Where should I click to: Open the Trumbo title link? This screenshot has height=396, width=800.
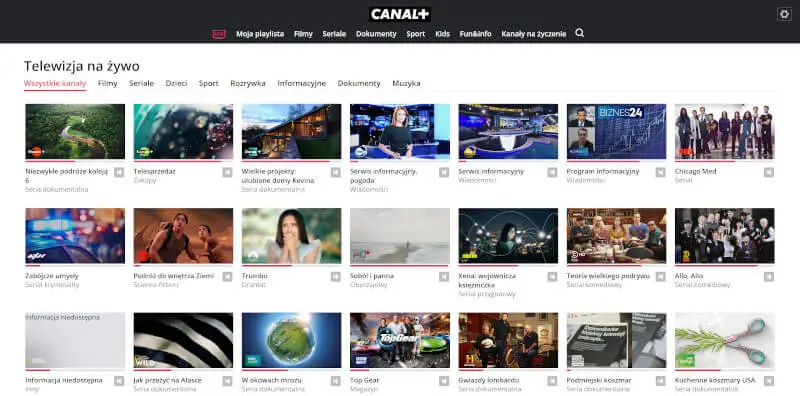point(255,276)
